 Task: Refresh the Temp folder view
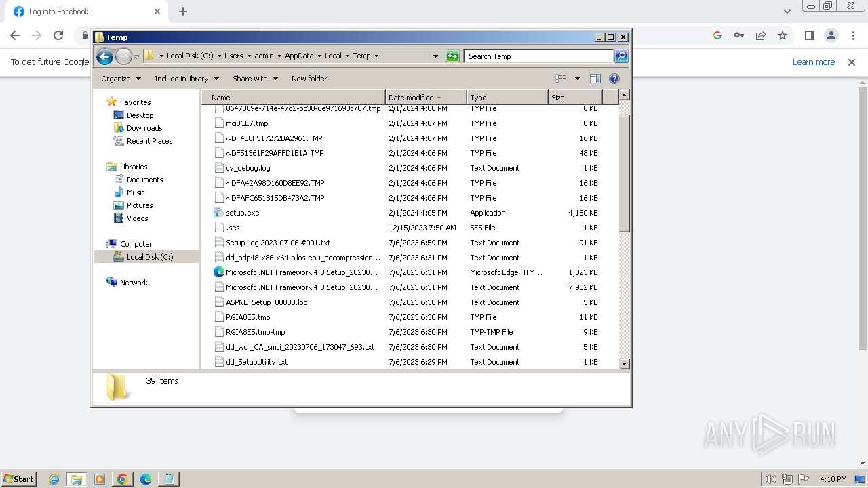(452, 56)
